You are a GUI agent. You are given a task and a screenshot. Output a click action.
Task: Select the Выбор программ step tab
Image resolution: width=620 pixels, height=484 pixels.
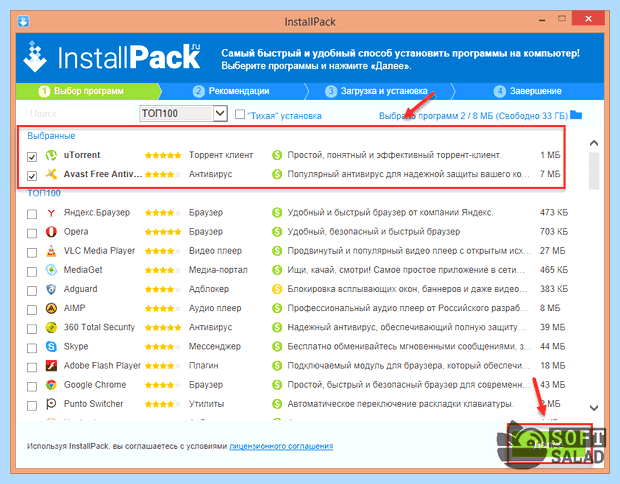pyautogui.click(x=88, y=91)
